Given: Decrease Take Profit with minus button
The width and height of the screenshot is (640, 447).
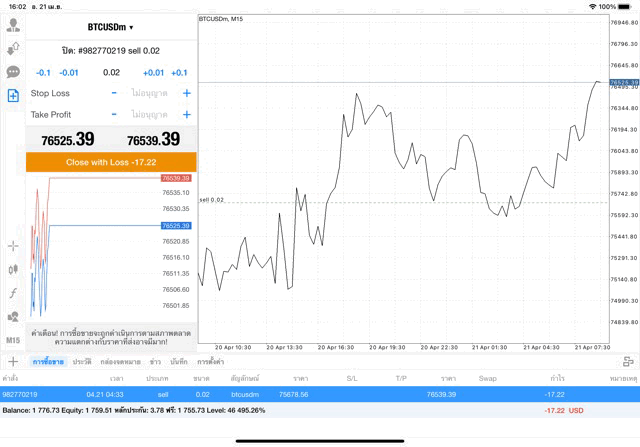Looking at the screenshot, I should pos(114,115).
